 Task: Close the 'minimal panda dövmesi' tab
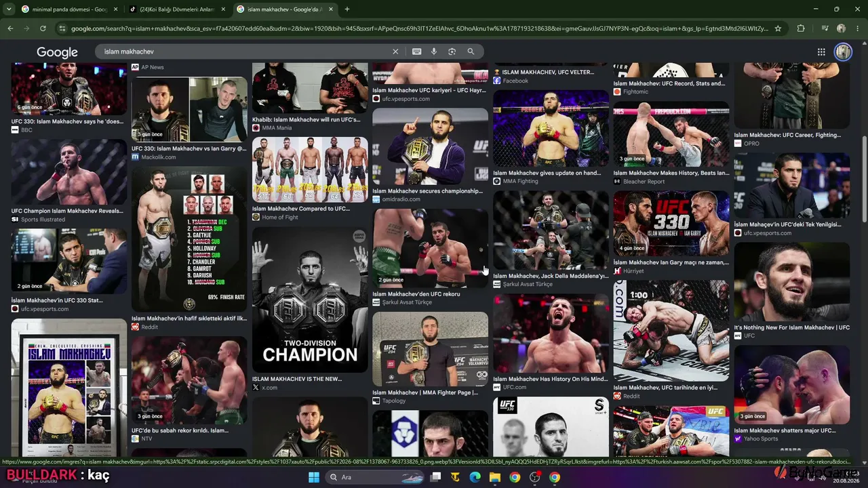pyautogui.click(x=115, y=9)
